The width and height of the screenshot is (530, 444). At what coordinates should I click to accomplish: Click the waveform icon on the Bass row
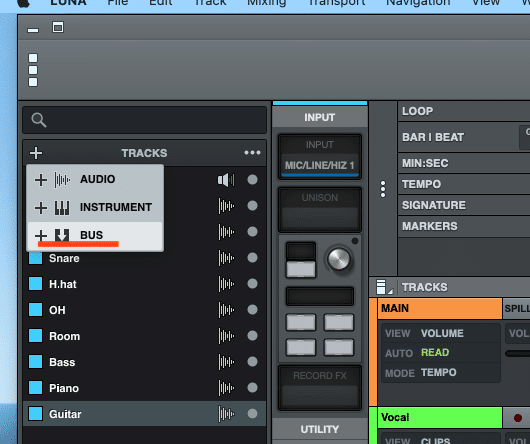click(x=226, y=362)
